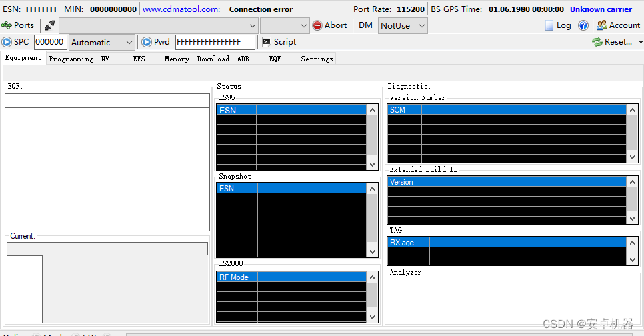The image size is (644, 336).
Task: Select the ESN row in the IS95 list
Action: point(291,110)
